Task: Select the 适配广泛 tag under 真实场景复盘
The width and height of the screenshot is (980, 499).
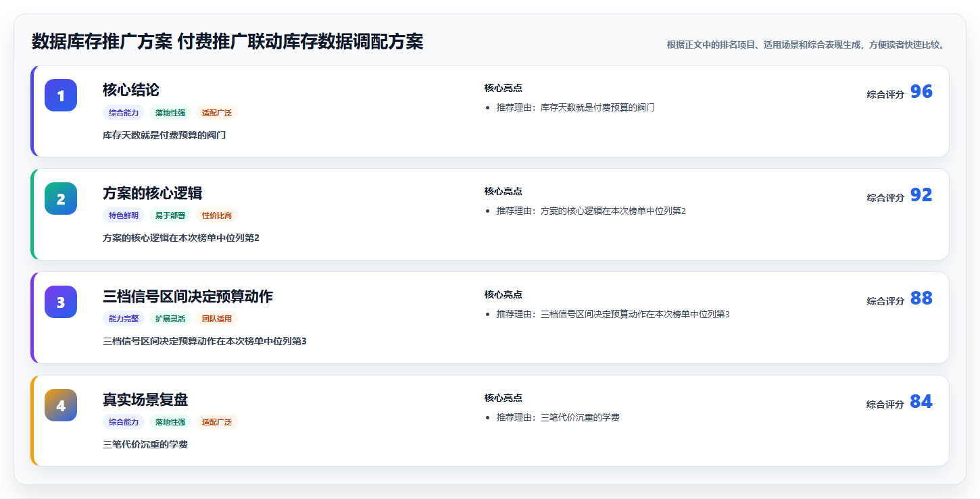Action: 217,422
